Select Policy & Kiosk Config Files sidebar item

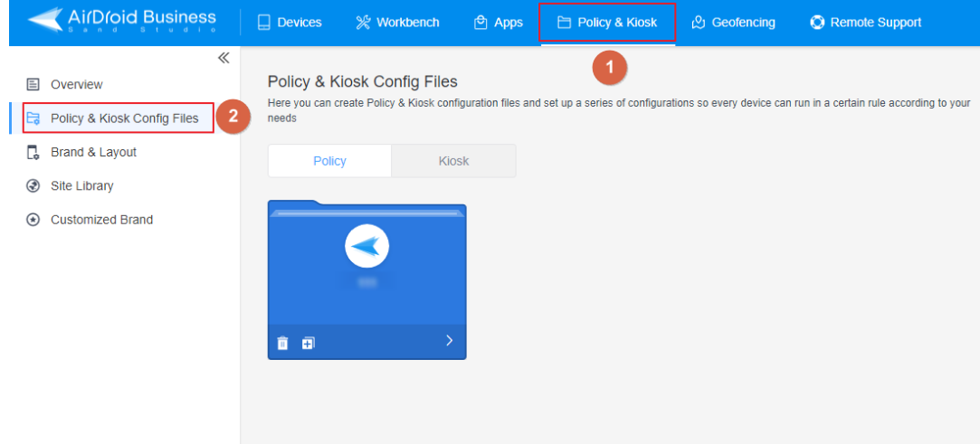point(119,118)
